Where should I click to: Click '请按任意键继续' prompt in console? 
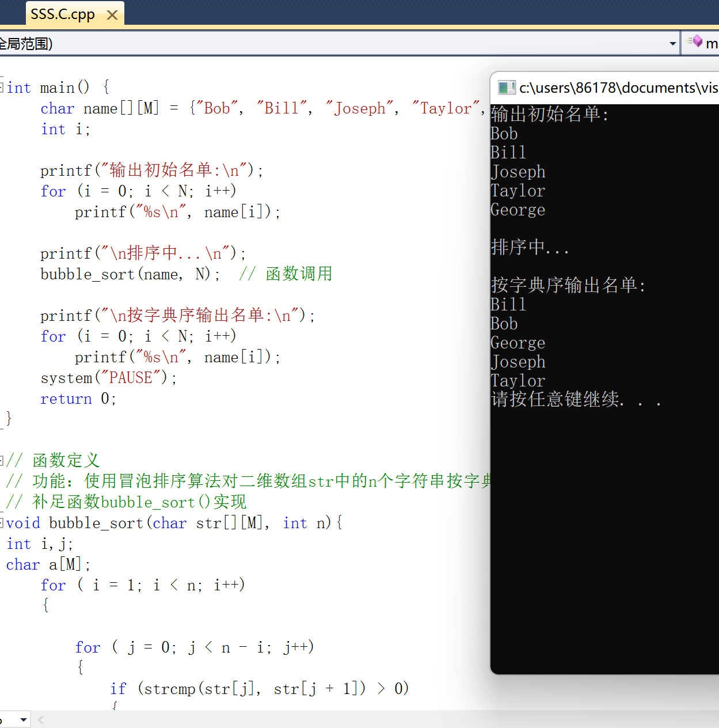click(x=576, y=399)
